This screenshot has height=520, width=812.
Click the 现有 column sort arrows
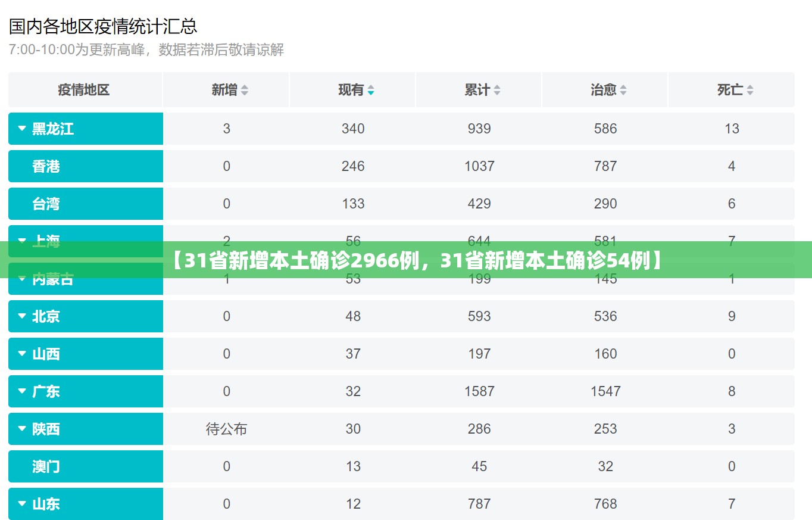click(371, 91)
